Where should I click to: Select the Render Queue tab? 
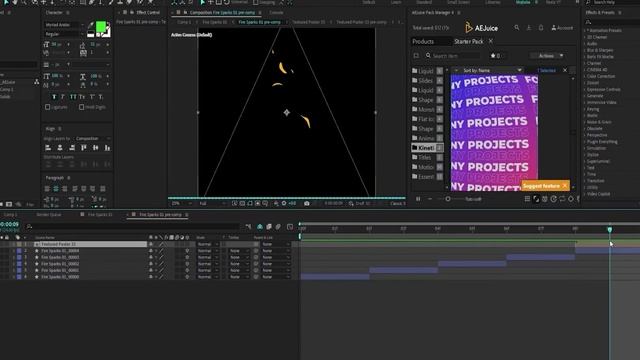(x=49, y=215)
